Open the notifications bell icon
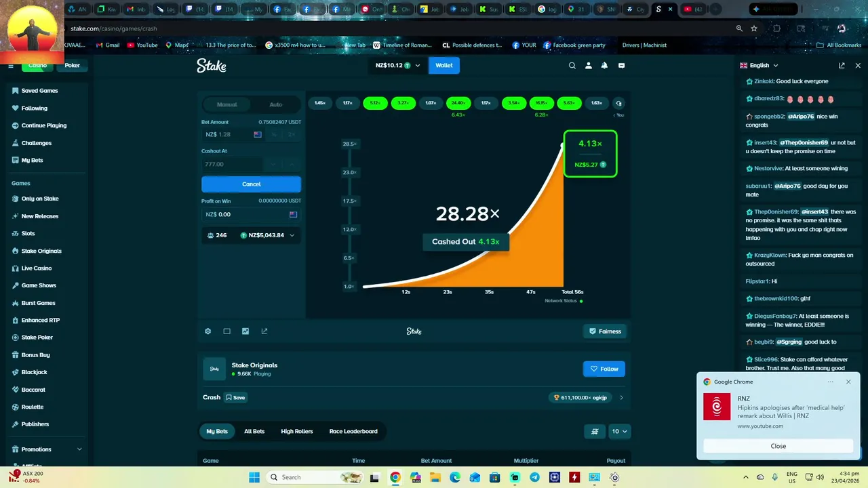The image size is (868, 488). [604, 66]
